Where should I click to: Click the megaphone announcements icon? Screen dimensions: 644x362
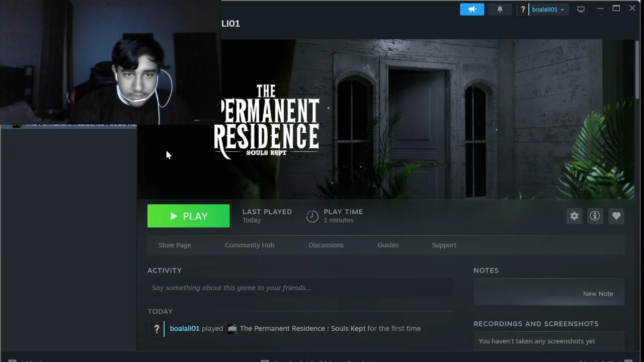pos(472,9)
